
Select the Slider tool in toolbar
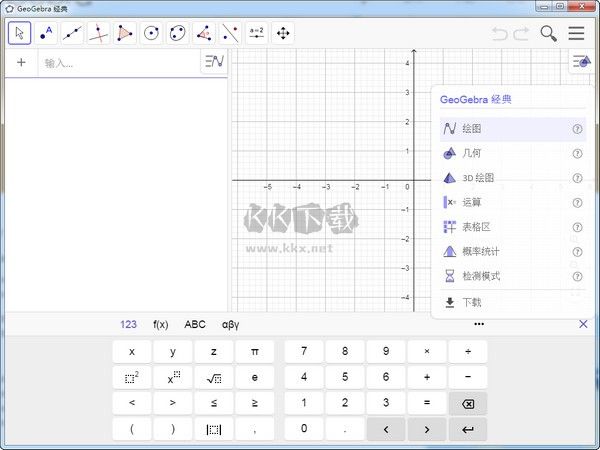(x=256, y=33)
